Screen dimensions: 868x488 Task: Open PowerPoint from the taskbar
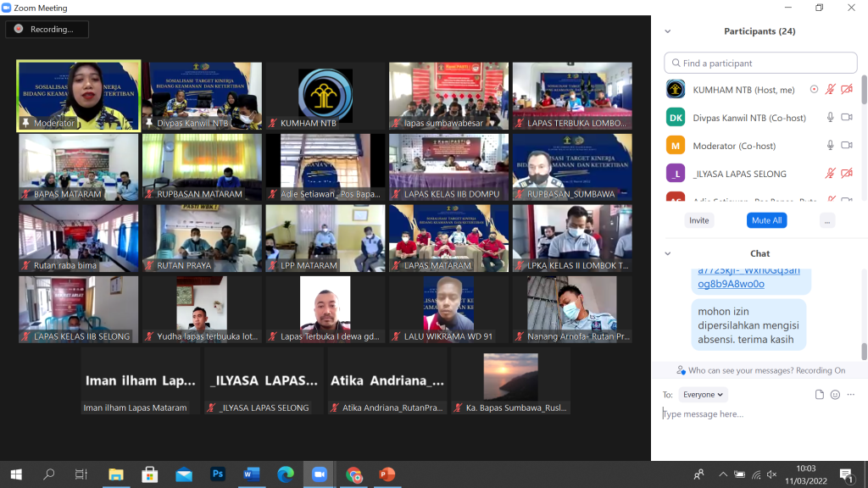[x=387, y=474]
